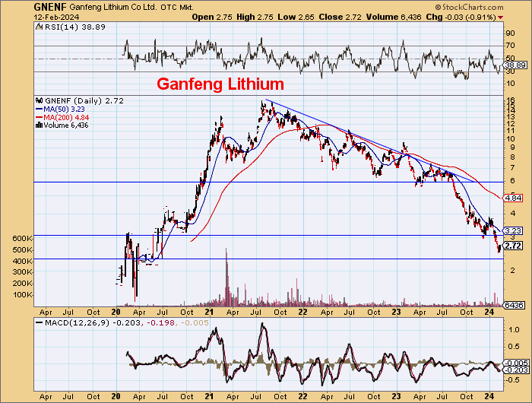The width and height of the screenshot is (532, 403).
Task: Click the black MACD line marker in legend
Action: [40, 323]
